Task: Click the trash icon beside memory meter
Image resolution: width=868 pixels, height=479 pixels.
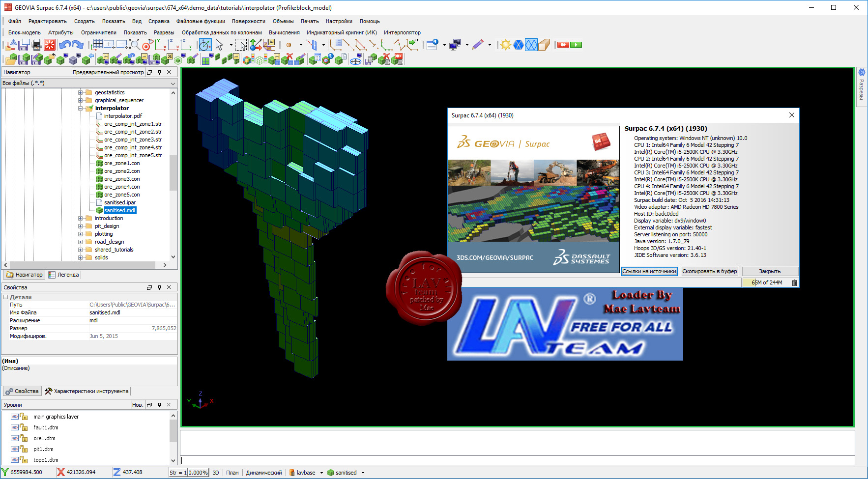Action: [794, 282]
